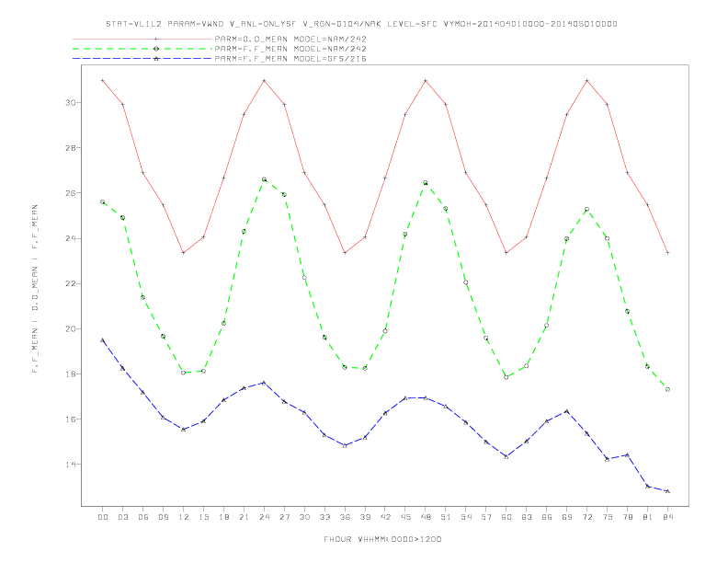Click x-axis forecast hour label 69
This screenshot has width=728, height=563.
pos(567,517)
